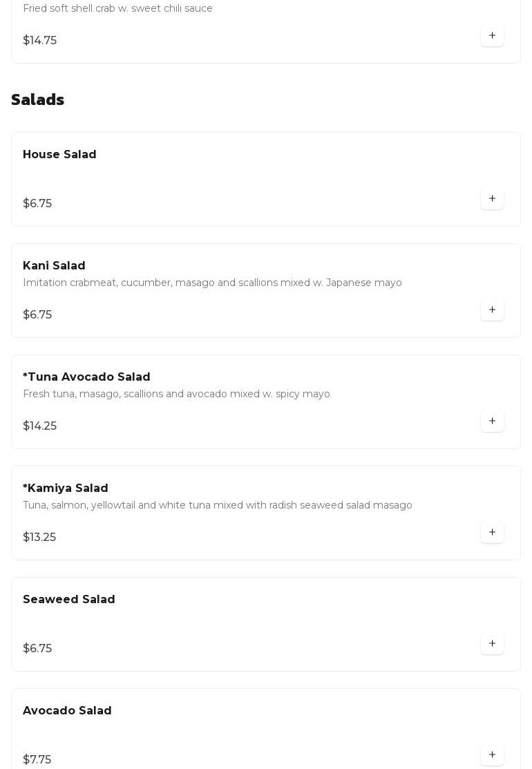Screen dimensions: 532x769
Task: Click the Kani Salad description text
Action: click(x=212, y=283)
